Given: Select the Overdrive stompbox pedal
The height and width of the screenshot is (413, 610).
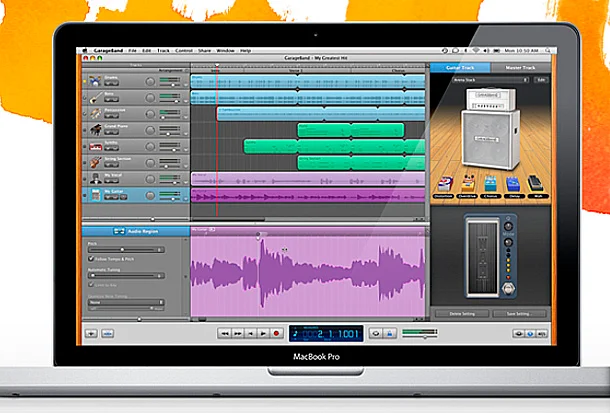Looking at the screenshot, I should (x=468, y=184).
